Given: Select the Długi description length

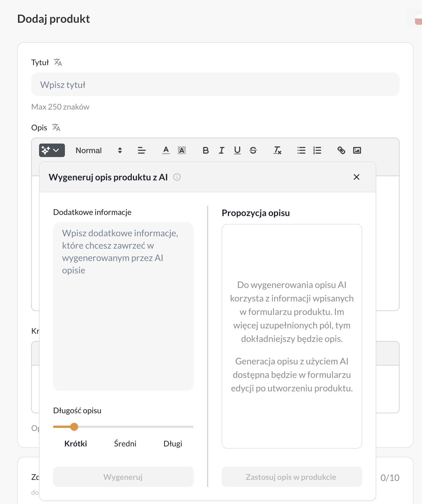Looking at the screenshot, I should pos(173,444).
